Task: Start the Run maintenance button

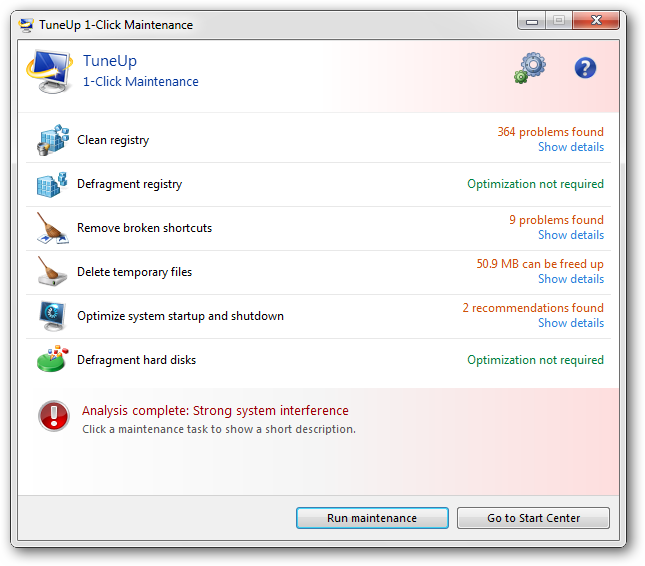Action: [x=372, y=518]
